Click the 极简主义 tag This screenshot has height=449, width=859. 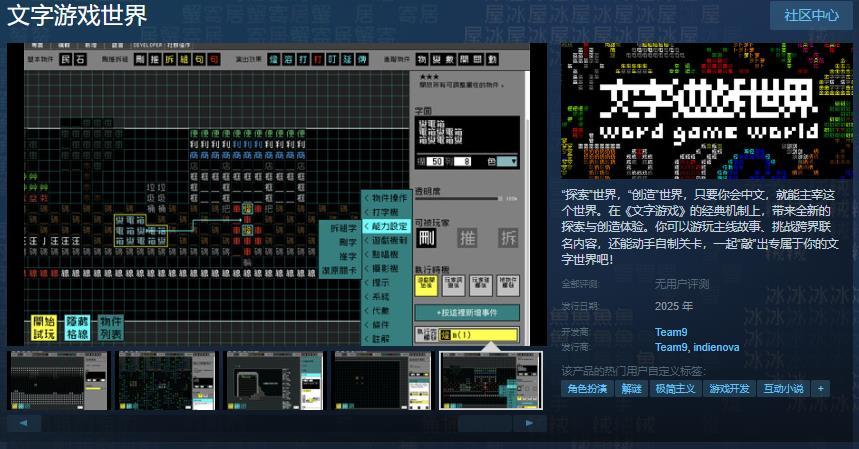(x=675, y=388)
